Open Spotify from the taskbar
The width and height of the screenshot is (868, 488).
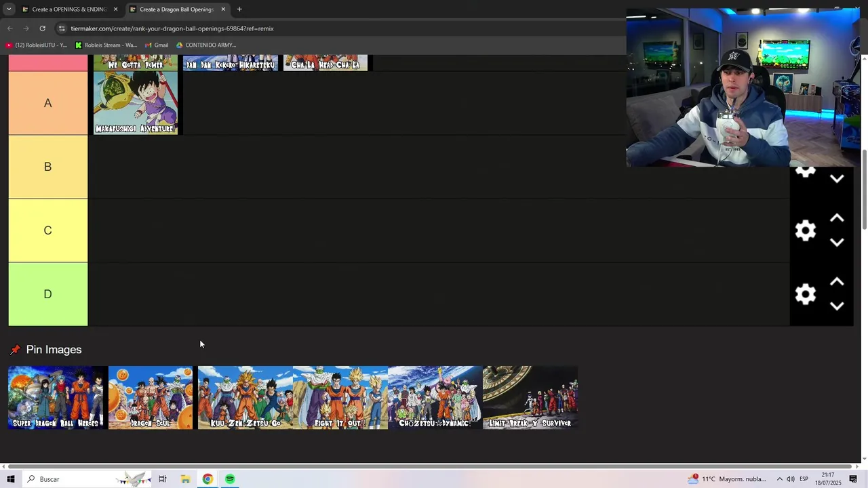click(230, 479)
